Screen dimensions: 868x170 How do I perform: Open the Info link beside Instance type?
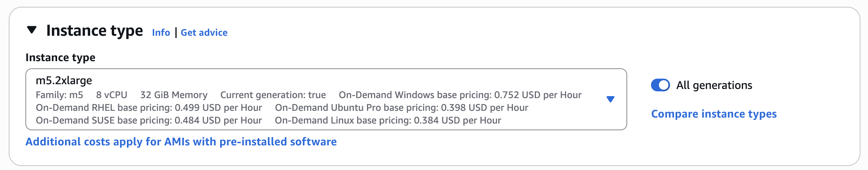[161, 33]
